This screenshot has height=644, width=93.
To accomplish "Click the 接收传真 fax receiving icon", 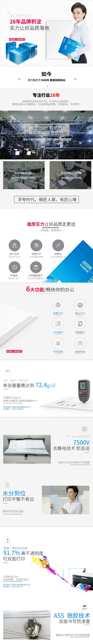I will pos(80,343).
